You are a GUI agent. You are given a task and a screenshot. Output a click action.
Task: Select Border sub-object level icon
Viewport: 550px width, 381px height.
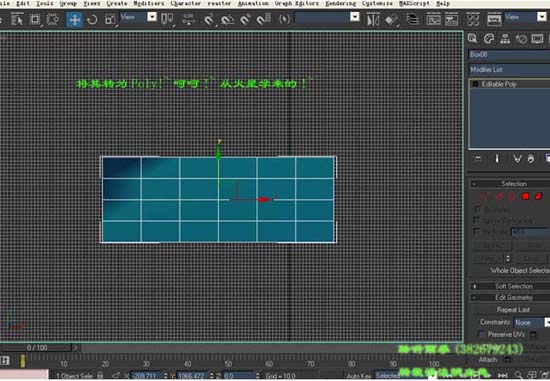click(x=512, y=196)
